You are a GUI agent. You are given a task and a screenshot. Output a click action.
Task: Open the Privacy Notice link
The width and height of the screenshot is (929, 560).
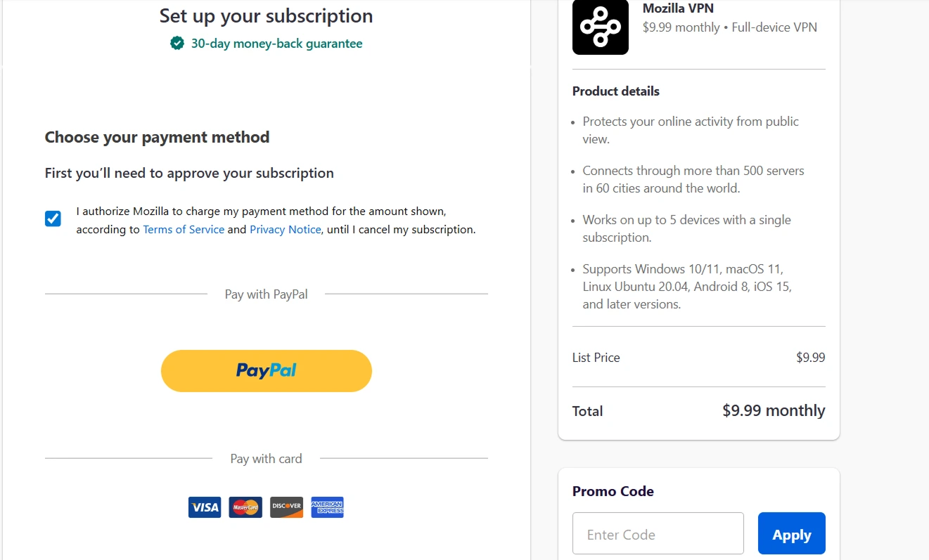click(285, 230)
